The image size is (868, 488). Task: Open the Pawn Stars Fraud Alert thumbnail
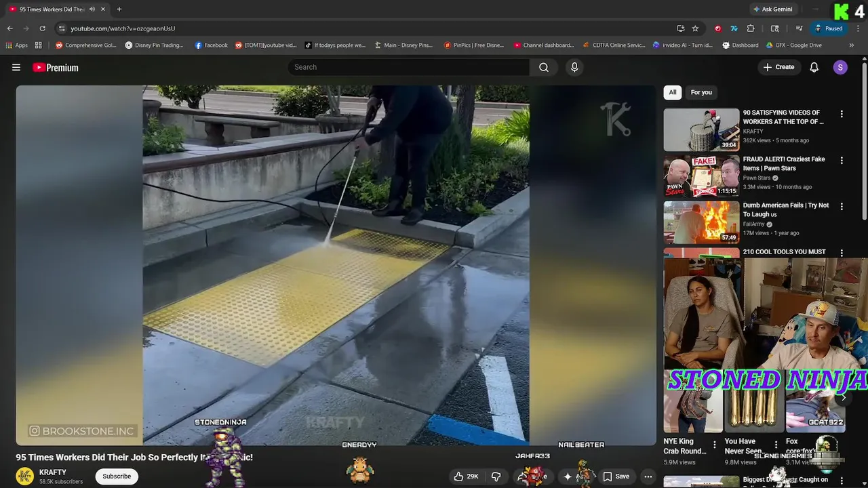(701, 176)
